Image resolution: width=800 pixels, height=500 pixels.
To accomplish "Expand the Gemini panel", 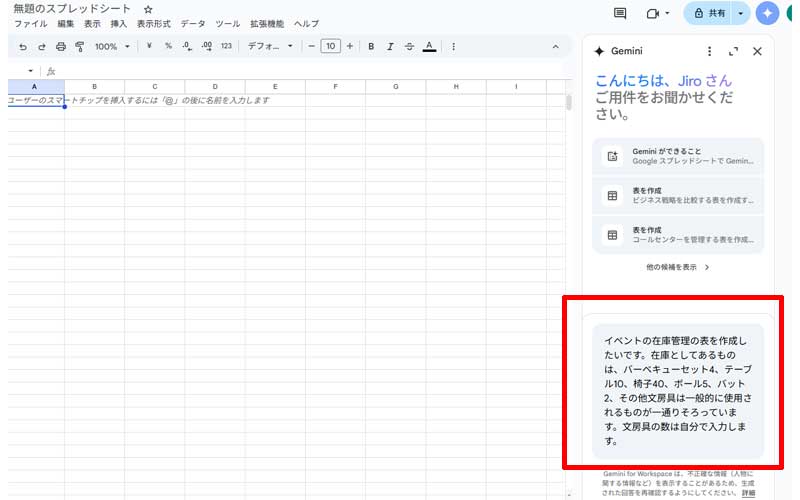I will coord(733,51).
